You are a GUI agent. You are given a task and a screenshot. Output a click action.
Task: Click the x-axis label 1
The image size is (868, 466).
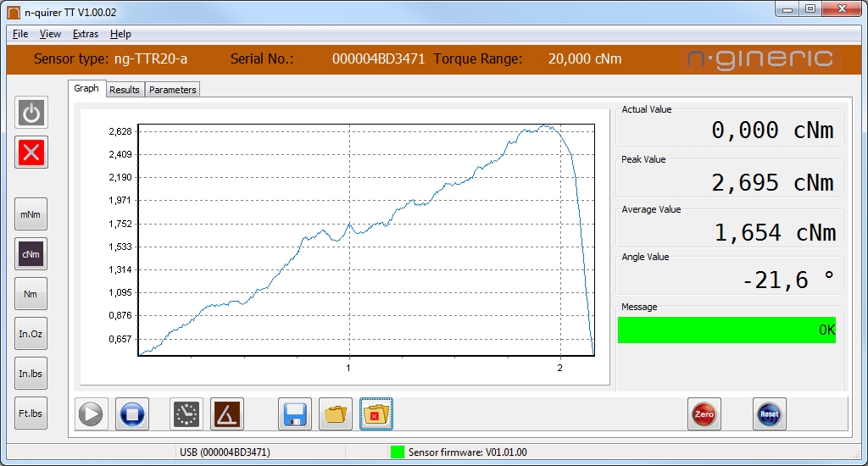348,368
